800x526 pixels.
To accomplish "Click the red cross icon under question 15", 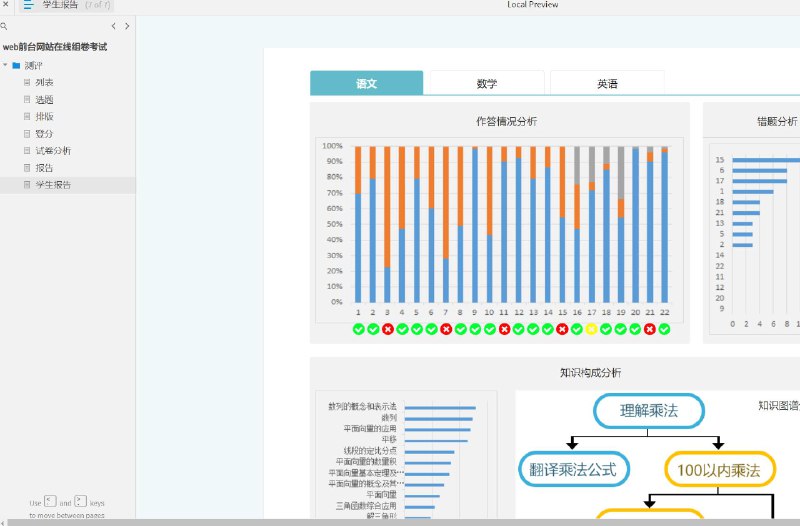I will 562,330.
